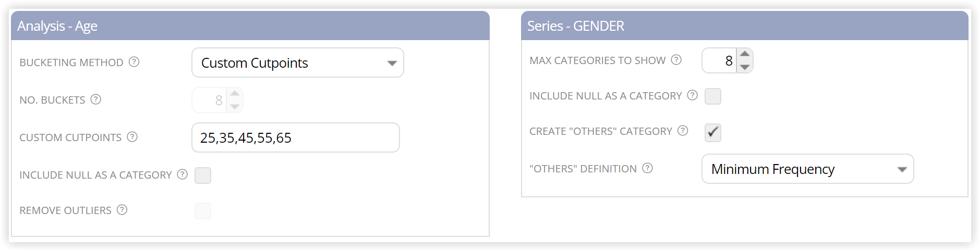
Task: Click help icon beside Age Include Null option
Action: click(x=182, y=174)
